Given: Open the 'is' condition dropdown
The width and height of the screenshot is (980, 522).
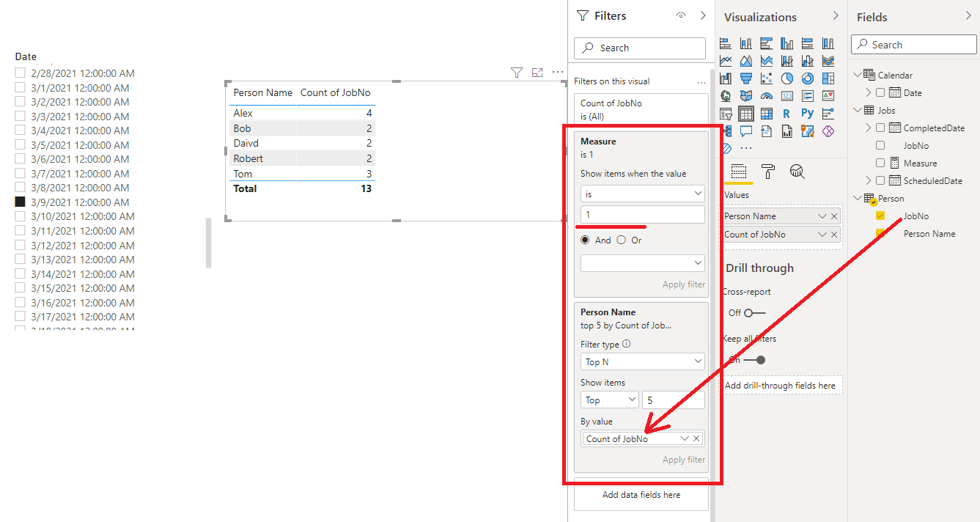Looking at the screenshot, I should (643, 194).
